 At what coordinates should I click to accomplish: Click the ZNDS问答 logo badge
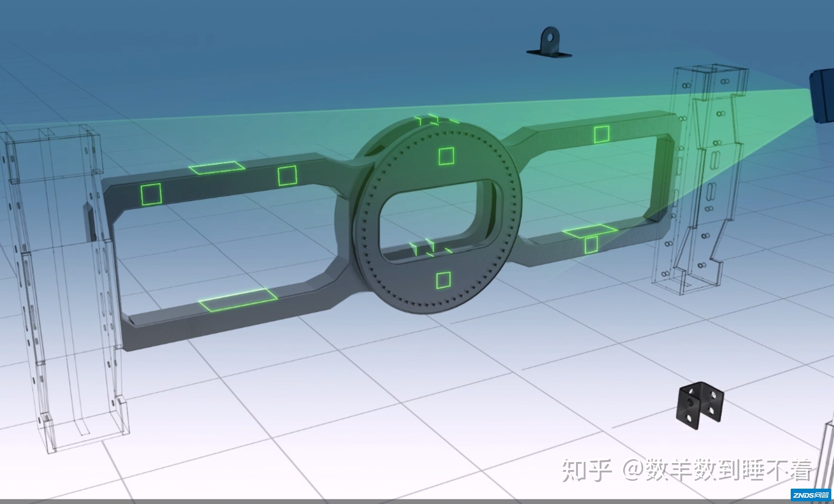(810, 495)
